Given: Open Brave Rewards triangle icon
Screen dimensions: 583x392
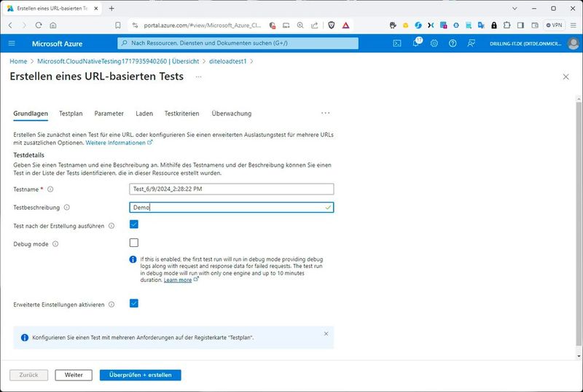Looking at the screenshot, I should coord(345,26).
